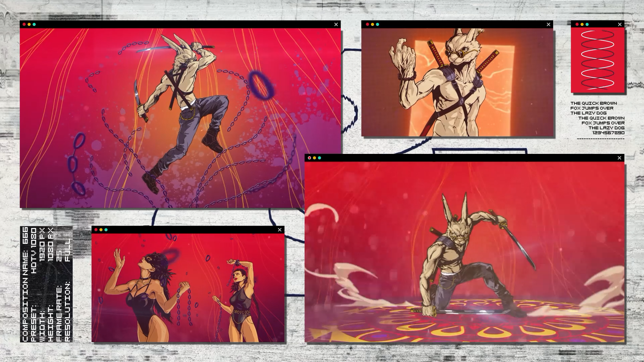Click the yellow dot on the leaping rabbit window

pos(29,24)
